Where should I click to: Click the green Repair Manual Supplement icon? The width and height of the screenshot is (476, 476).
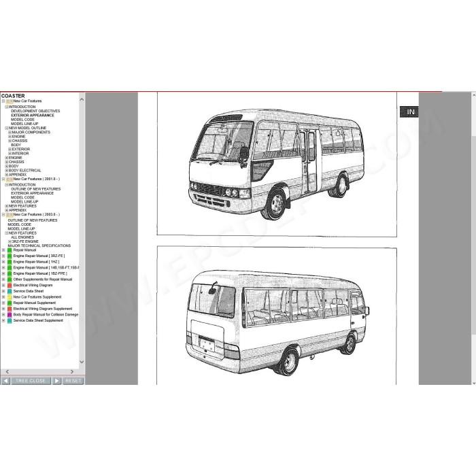point(10,303)
